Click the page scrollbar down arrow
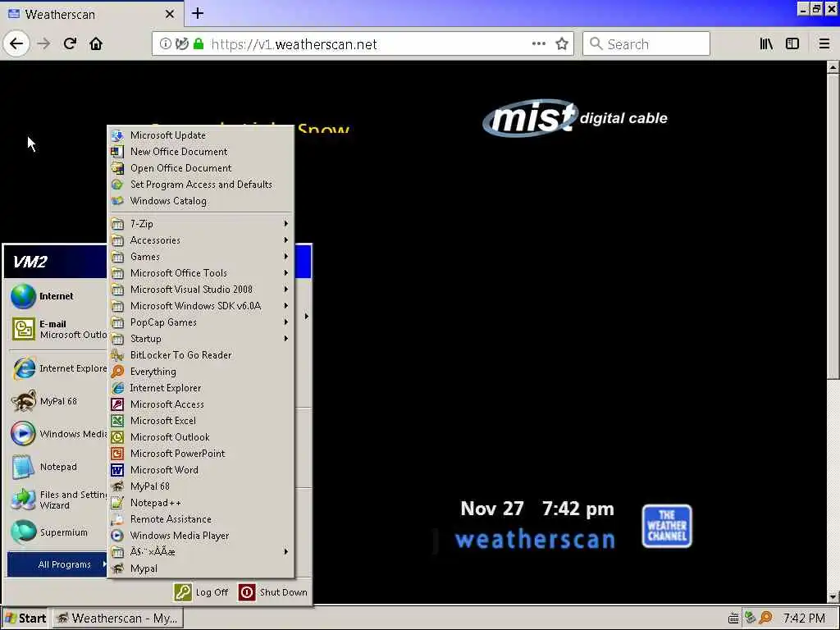 tap(833, 597)
